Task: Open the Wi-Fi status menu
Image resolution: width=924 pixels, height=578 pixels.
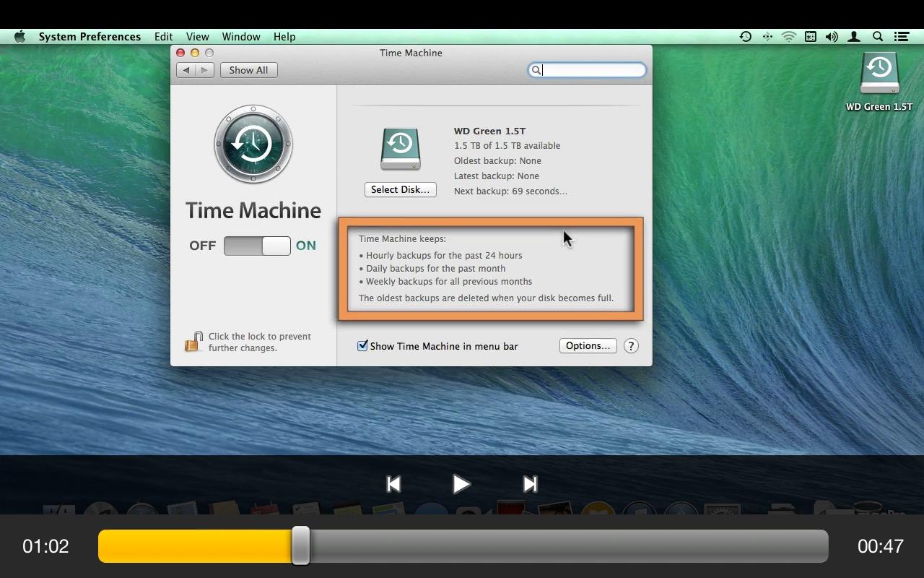Action: point(789,37)
